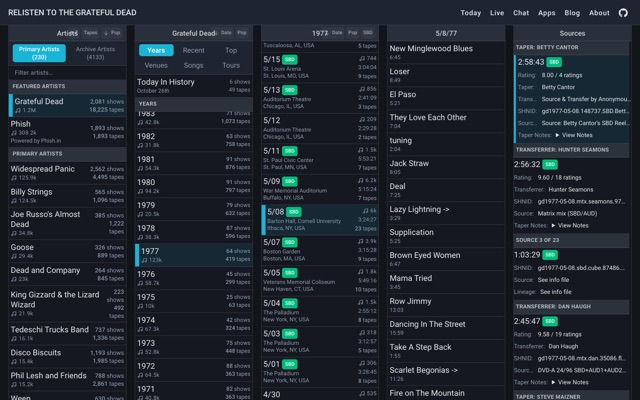Viewport: 640px width, 400px height.
Task: Open the Live nav link
Action: (497, 13)
